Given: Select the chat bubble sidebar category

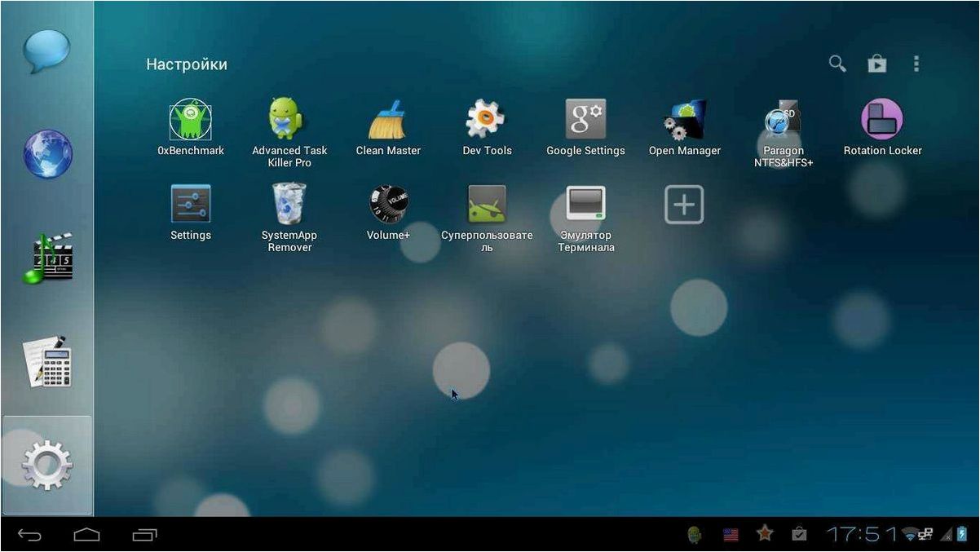Looking at the screenshot, I should click(46, 51).
